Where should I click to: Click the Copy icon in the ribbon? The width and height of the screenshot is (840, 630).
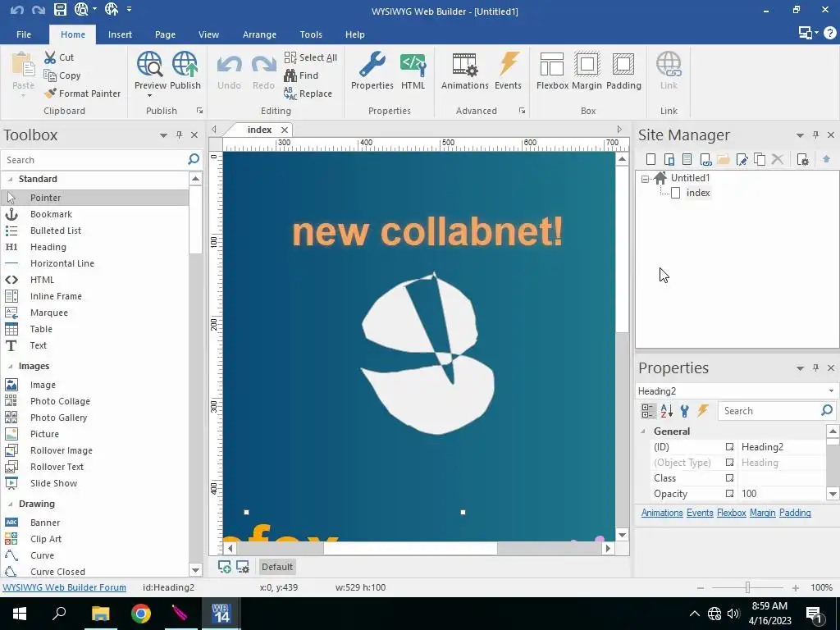tap(50, 75)
